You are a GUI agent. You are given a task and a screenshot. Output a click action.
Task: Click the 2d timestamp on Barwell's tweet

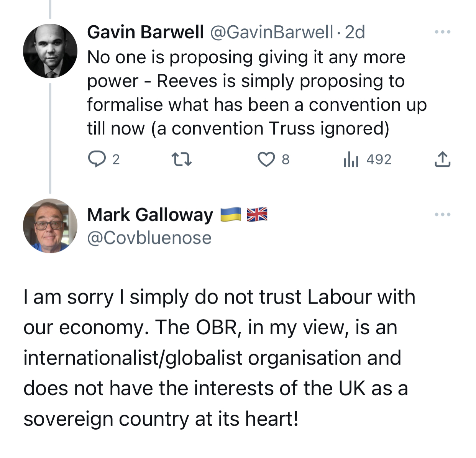click(355, 32)
